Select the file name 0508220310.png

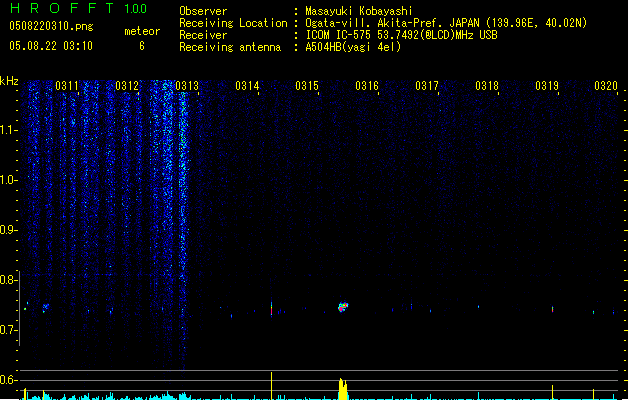pos(51,26)
